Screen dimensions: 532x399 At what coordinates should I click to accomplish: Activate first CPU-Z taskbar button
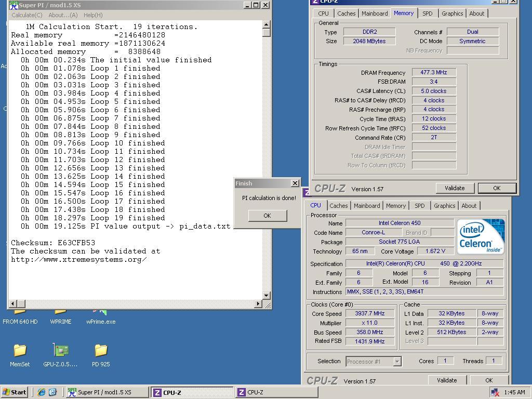pyautogui.click(x=192, y=392)
